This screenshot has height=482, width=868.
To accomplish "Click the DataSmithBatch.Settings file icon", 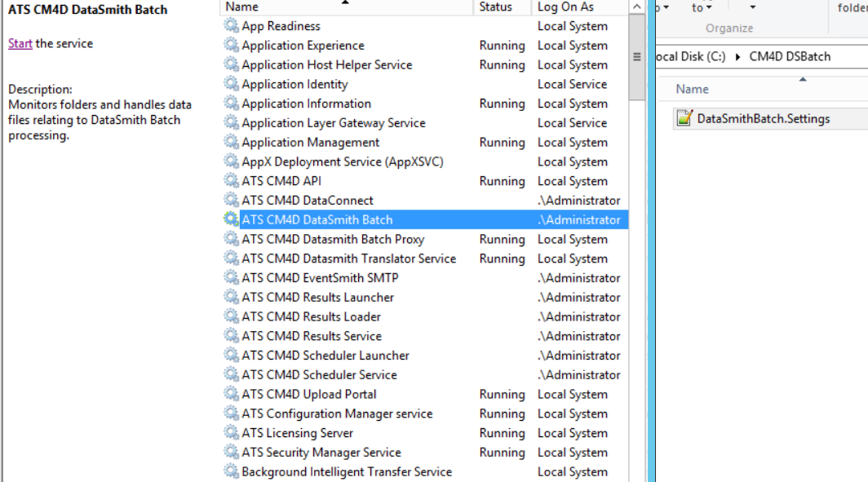I will [684, 118].
